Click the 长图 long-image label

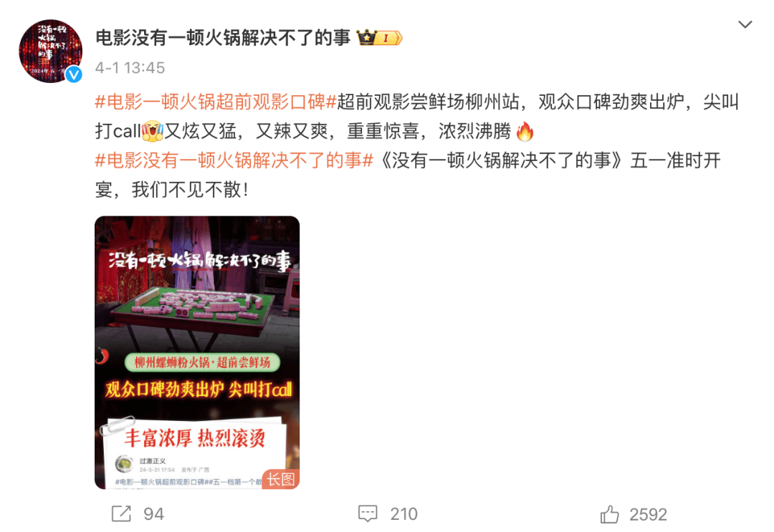pos(280,479)
